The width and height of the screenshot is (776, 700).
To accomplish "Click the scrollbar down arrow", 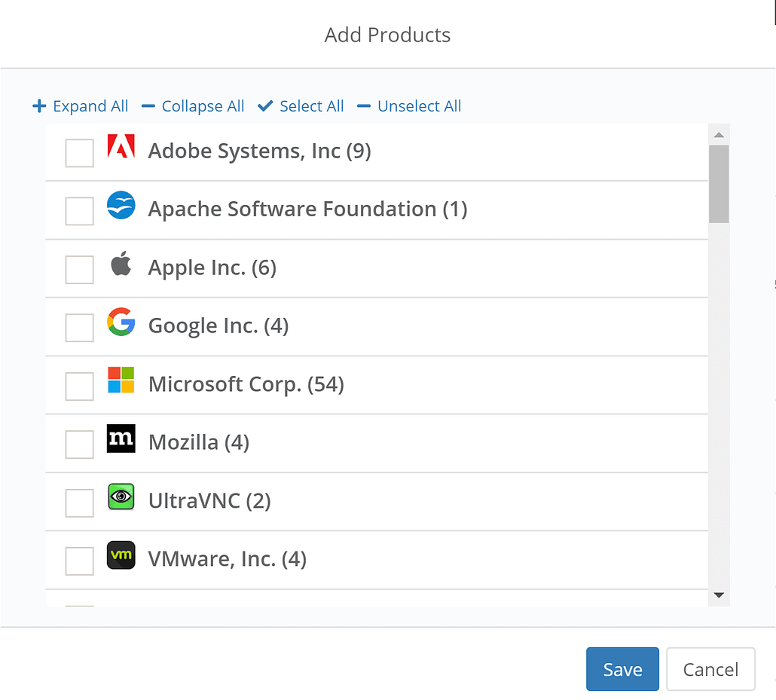I will 719,595.
